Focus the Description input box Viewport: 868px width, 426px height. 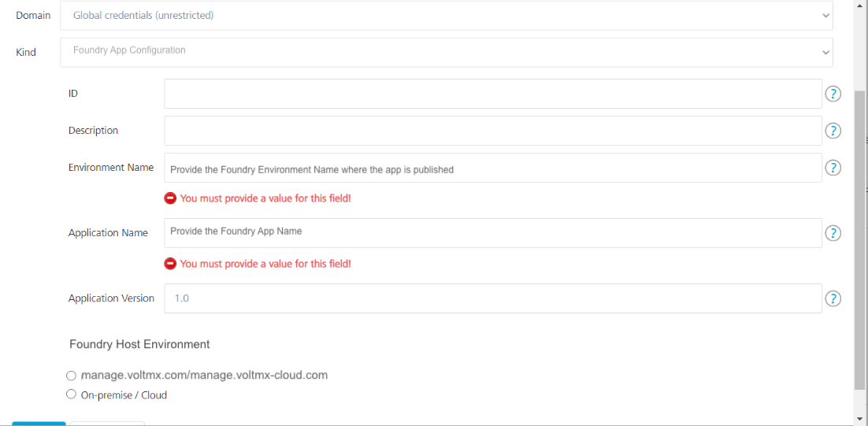(492, 131)
